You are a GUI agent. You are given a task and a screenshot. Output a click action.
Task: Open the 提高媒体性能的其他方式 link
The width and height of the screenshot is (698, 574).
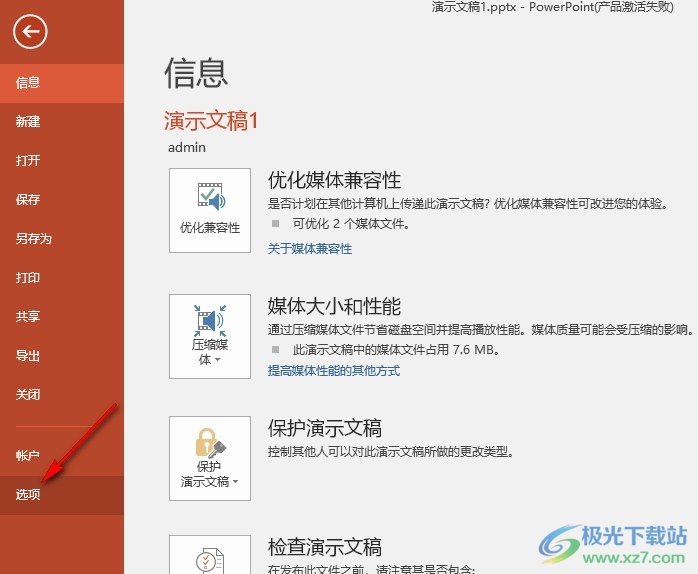tap(334, 370)
